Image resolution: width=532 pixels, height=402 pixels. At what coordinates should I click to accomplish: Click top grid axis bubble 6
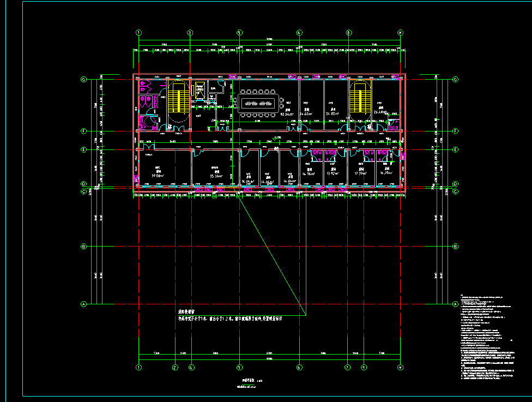pyautogui.click(x=299, y=33)
